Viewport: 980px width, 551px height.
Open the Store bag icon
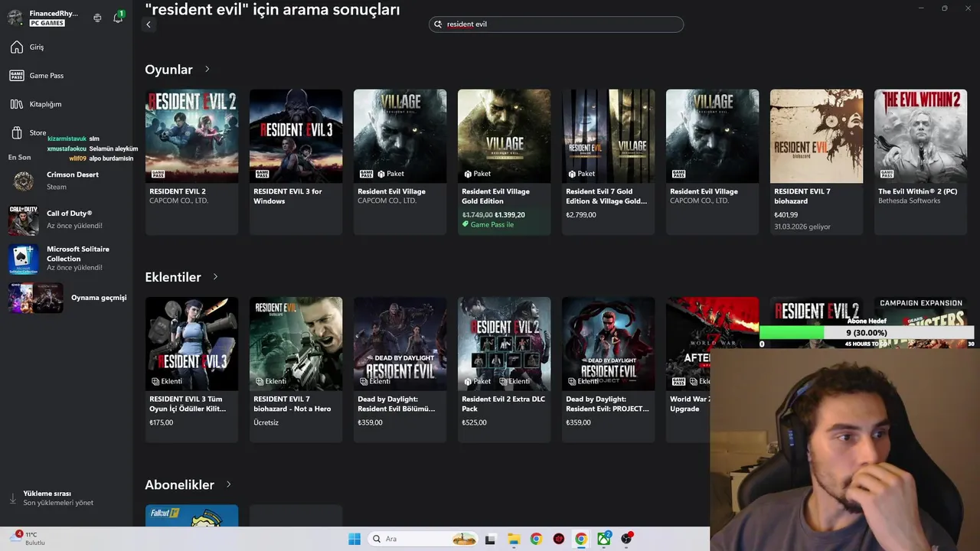(17, 133)
